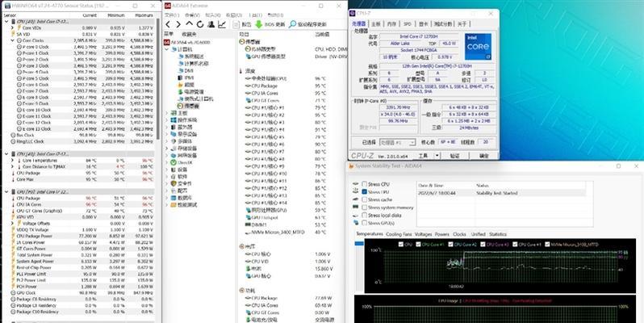
Task: Open the CPU-Z Tools dropdown arrow
Action: click(437, 156)
